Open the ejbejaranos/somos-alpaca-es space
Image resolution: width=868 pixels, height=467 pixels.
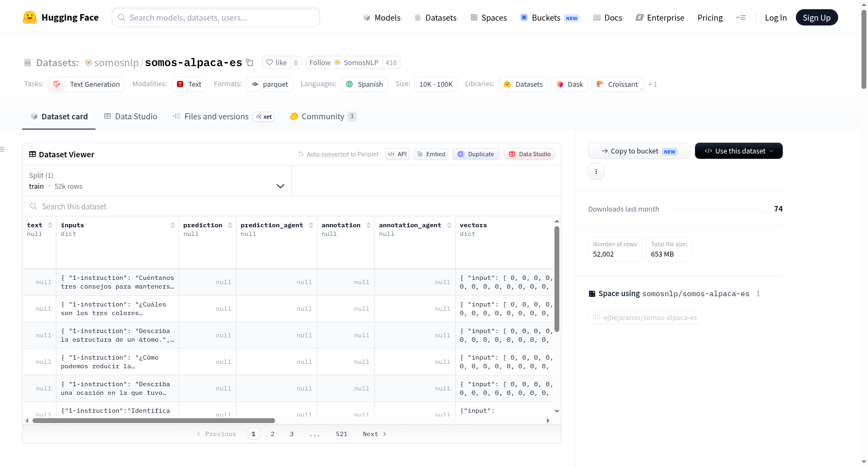point(644,317)
